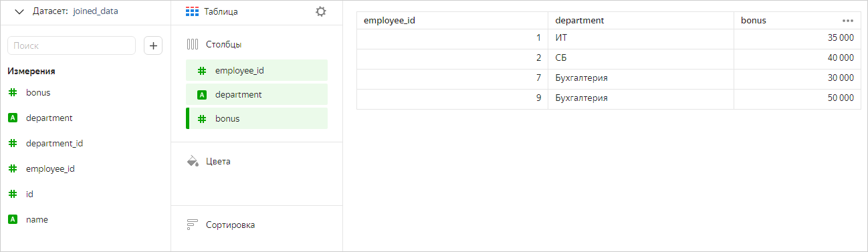The width and height of the screenshot is (868, 252).
Task: Click the Сортировка sort icon
Action: tap(193, 225)
